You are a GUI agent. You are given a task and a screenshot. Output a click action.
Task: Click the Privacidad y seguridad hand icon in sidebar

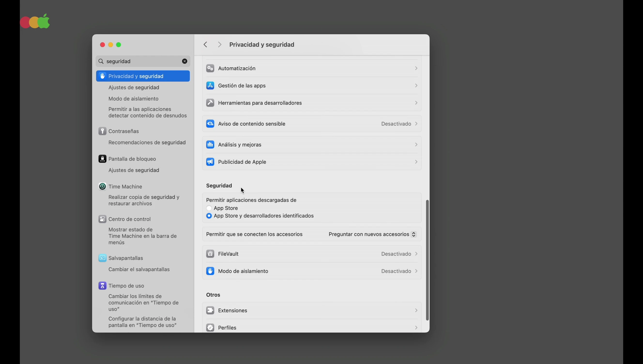coord(102,76)
